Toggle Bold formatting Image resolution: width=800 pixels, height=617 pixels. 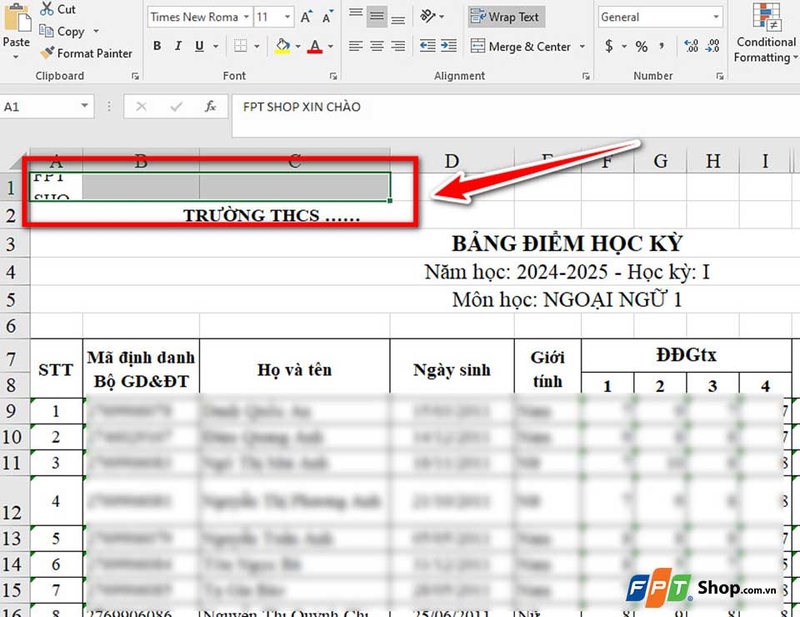click(x=156, y=46)
